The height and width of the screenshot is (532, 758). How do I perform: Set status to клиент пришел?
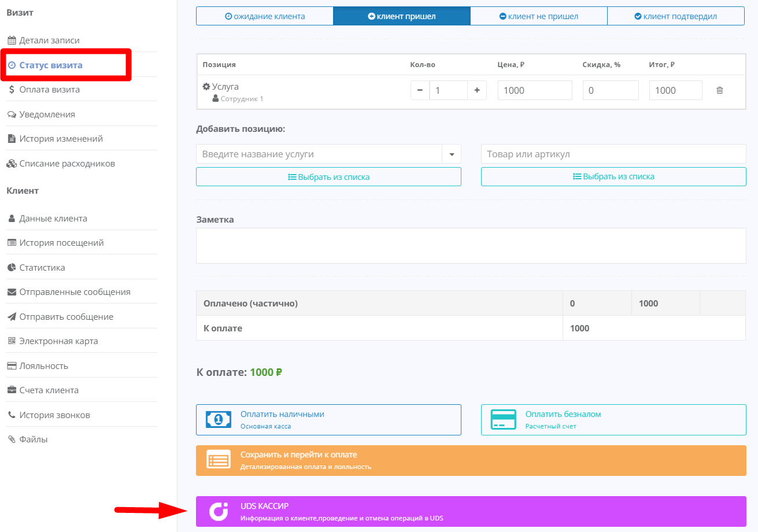(x=402, y=16)
